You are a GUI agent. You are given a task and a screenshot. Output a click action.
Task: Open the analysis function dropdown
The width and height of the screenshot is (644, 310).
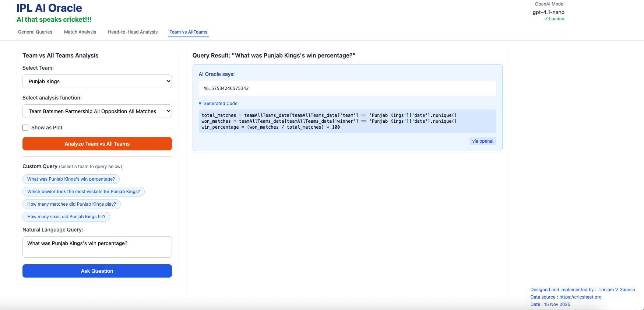[97, 111]
